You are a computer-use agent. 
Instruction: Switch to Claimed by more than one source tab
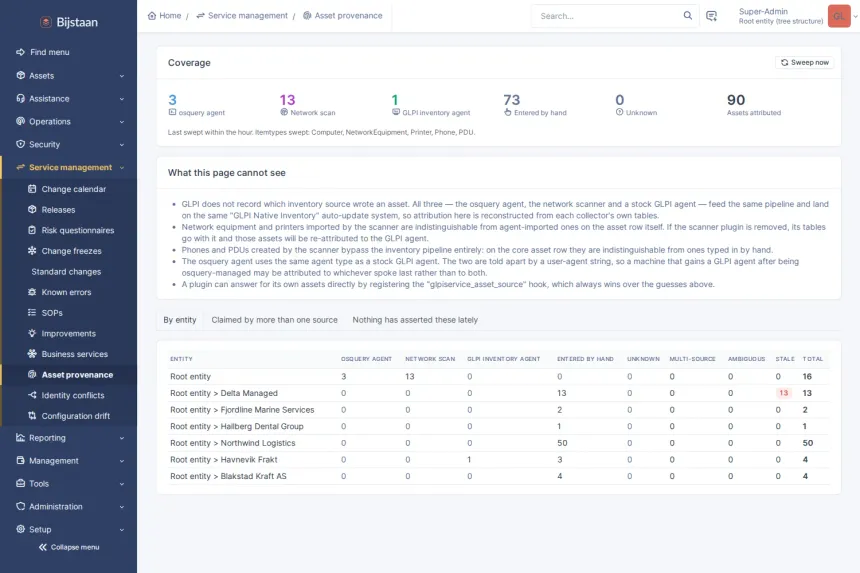point(274,320)
